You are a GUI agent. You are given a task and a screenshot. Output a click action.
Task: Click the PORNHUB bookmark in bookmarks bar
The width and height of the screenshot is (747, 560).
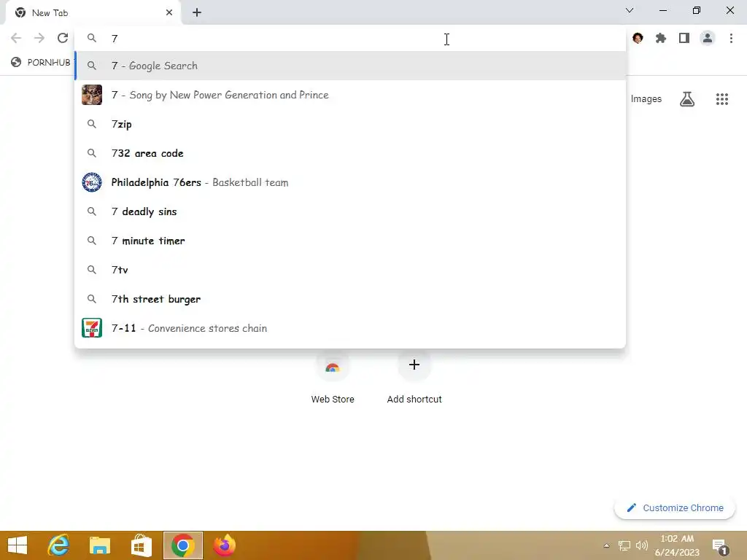41,63
